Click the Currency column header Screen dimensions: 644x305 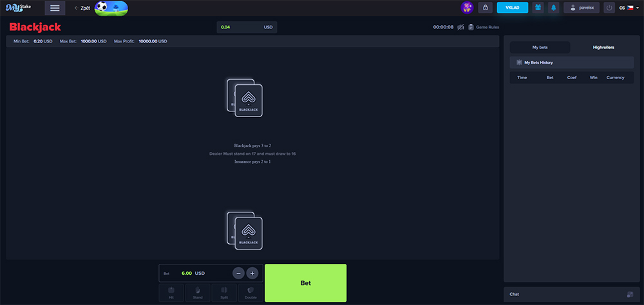[615, 78]
